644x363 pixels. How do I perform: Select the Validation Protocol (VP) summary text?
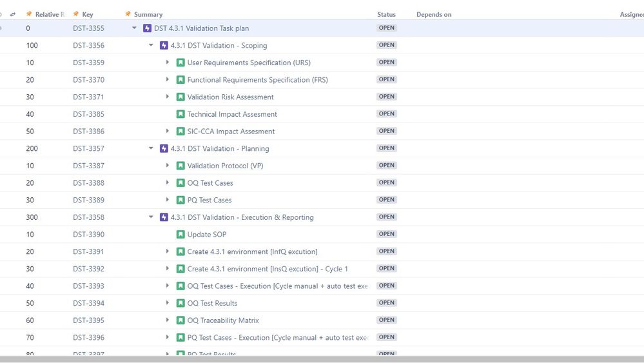[225, 166]
